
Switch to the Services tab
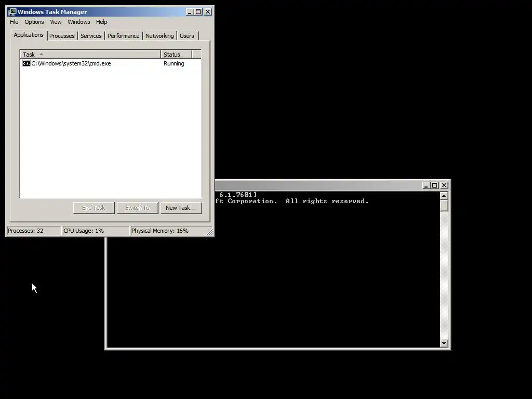point(91,36)
